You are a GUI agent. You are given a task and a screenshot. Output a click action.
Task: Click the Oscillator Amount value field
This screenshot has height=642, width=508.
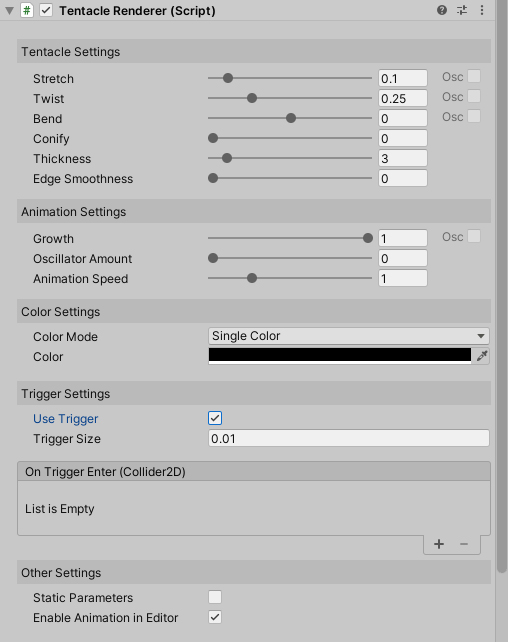pos(403,258)
